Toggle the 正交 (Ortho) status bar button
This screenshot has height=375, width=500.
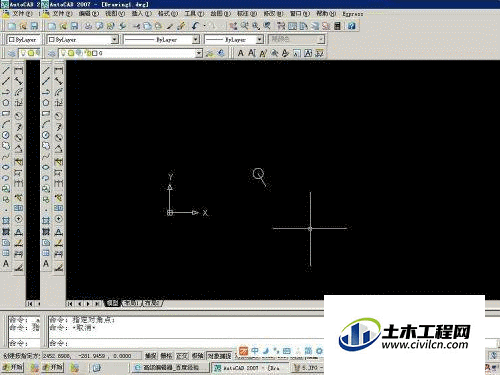(182, 356)
